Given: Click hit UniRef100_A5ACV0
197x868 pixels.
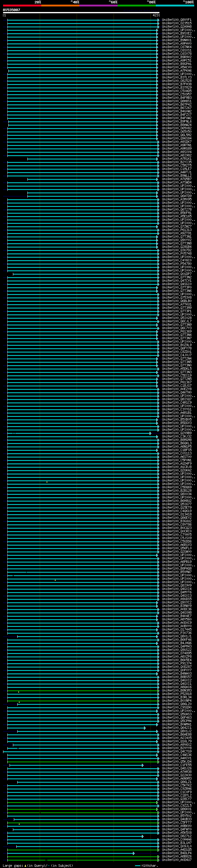Looking at the screenshot, I should (176, 67).
